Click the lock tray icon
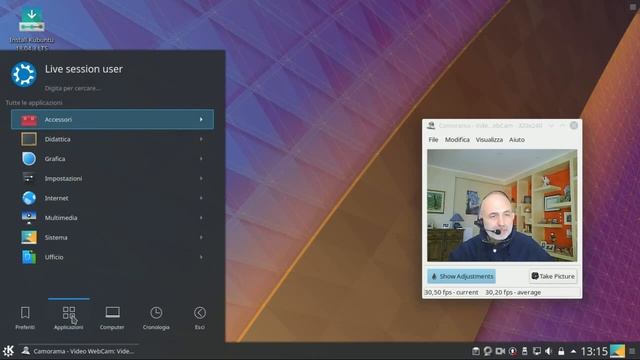 (561, 351)
